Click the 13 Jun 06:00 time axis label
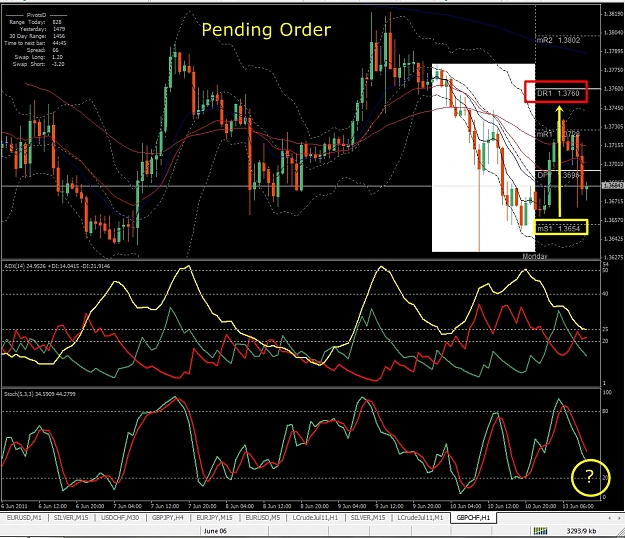This screenshot has height=538, width=625. tap(577, 506)
